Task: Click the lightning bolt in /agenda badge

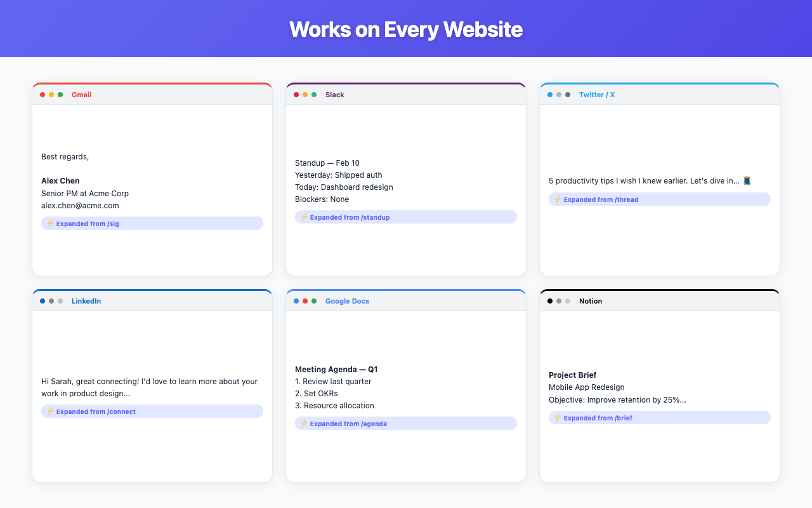Action: 303,424
